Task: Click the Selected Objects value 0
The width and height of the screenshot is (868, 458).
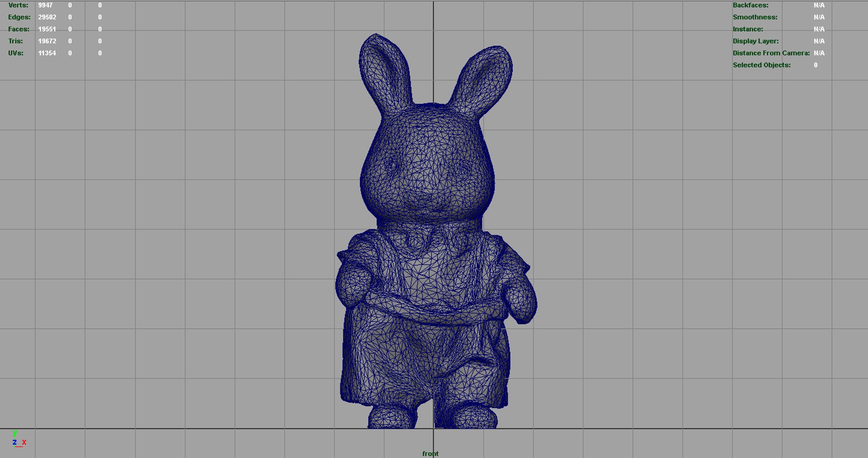Action: coord(816,65)
